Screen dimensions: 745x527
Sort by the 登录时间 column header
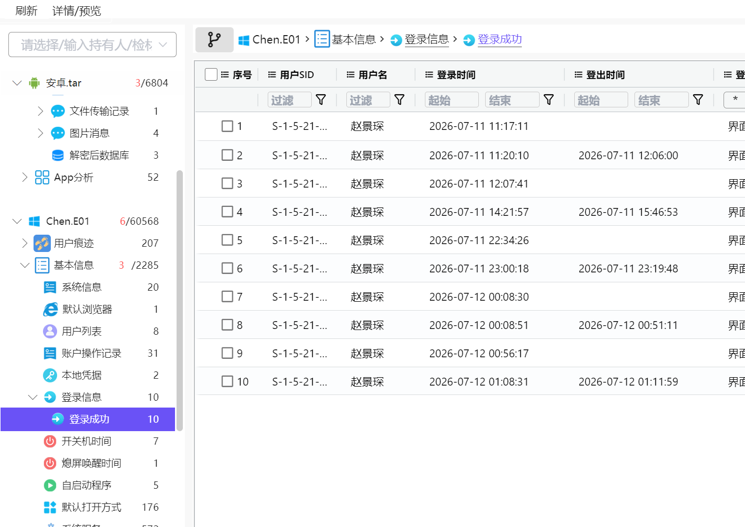coord(456,75)
